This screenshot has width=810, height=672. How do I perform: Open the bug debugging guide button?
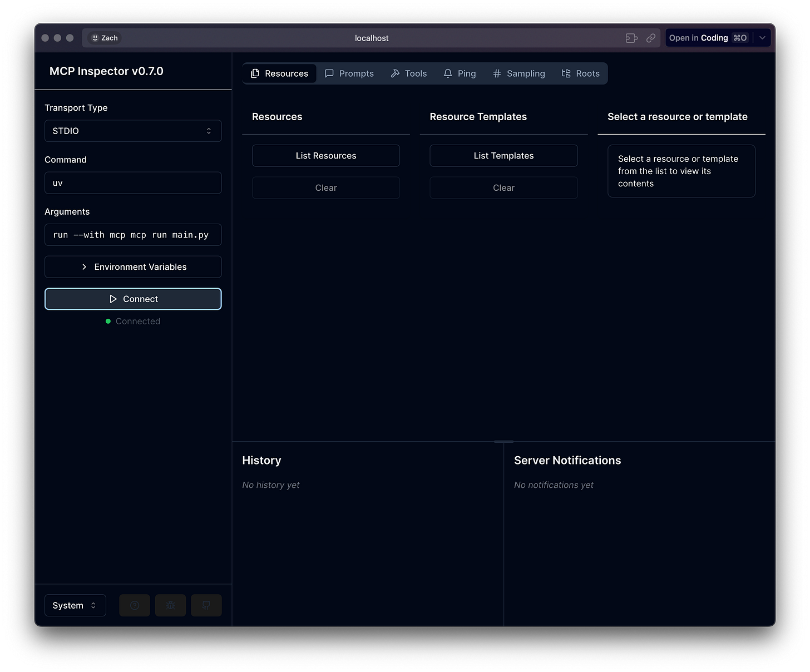170,605
